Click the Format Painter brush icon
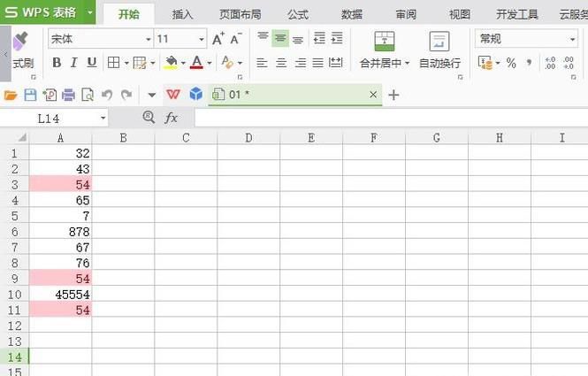Image resolution: width=588 pixels, height=376 pixels. click(20, 42)
